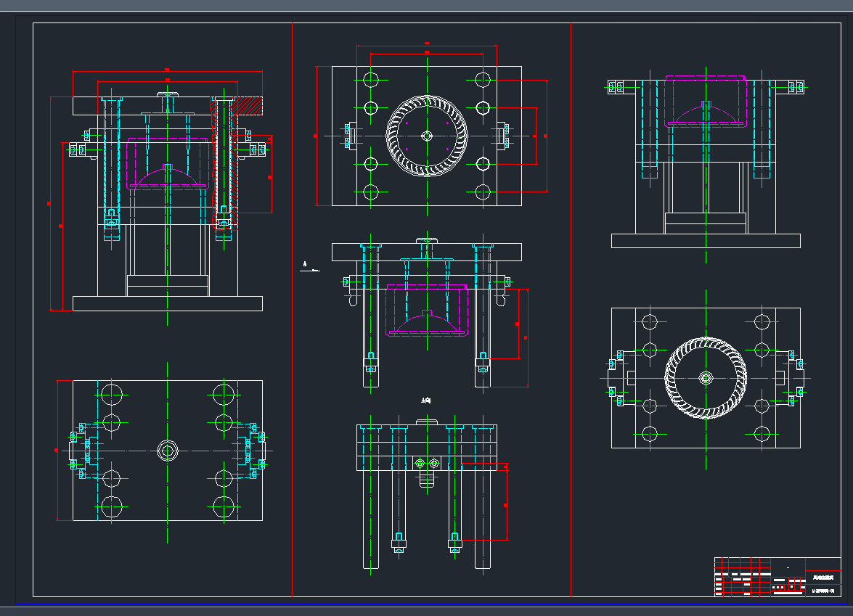Click the bottom-right hole of the top-center plan view
This screenshot has height=616, width=853.
pos(483,192)
